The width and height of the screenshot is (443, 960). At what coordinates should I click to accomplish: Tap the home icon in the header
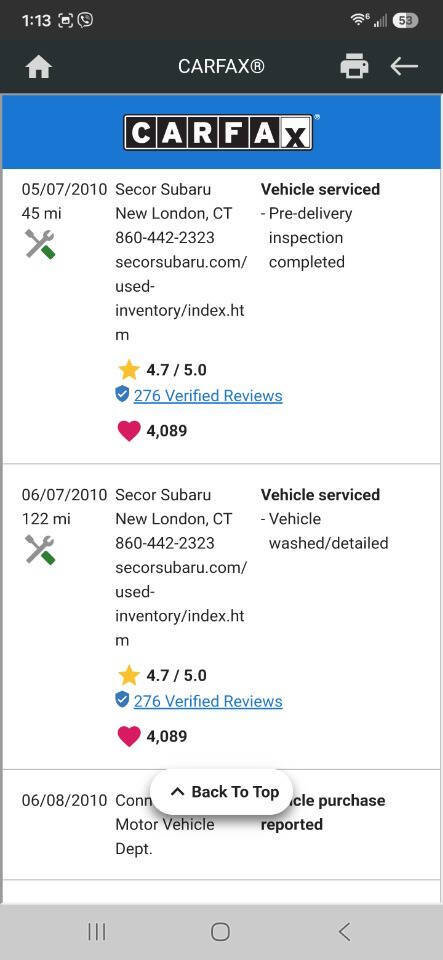[39, 67]
